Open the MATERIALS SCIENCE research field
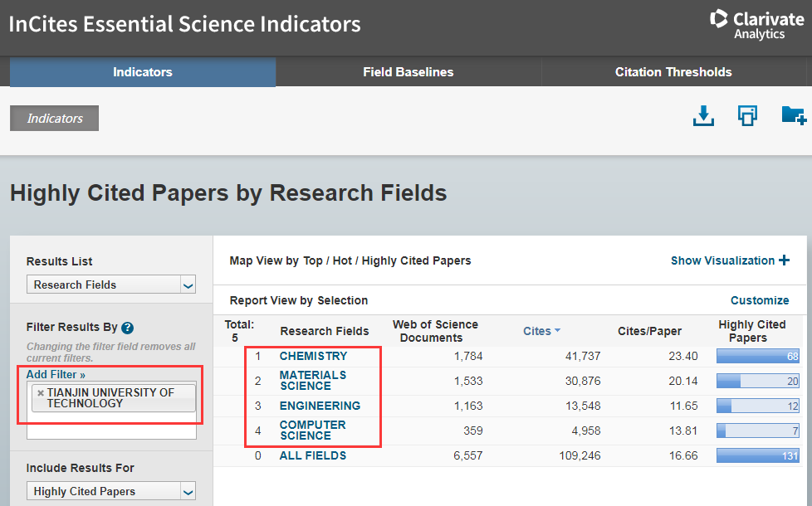812x506 pixels. pos(312,380)
